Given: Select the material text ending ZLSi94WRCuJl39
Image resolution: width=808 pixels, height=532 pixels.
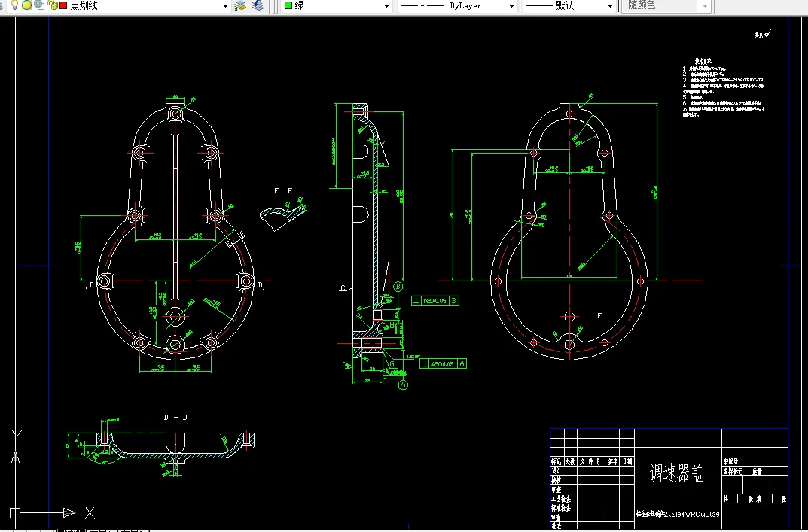Looking at the screenshot, I should [x=678, y=515].
